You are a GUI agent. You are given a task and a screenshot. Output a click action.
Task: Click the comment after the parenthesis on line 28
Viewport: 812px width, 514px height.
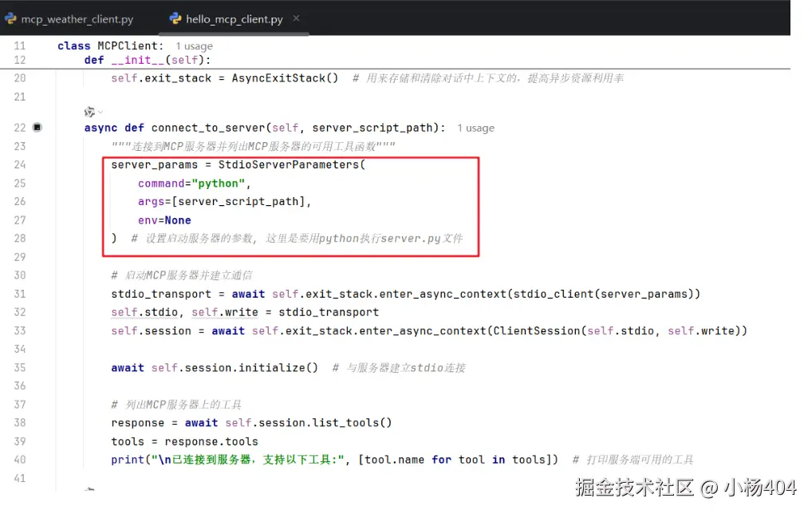[x=298, y=239]
